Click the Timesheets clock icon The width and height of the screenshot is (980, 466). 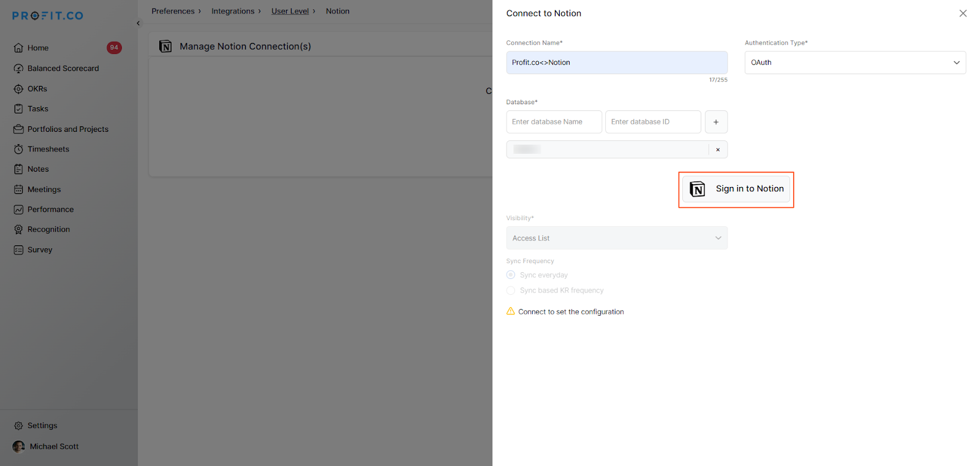18,150
